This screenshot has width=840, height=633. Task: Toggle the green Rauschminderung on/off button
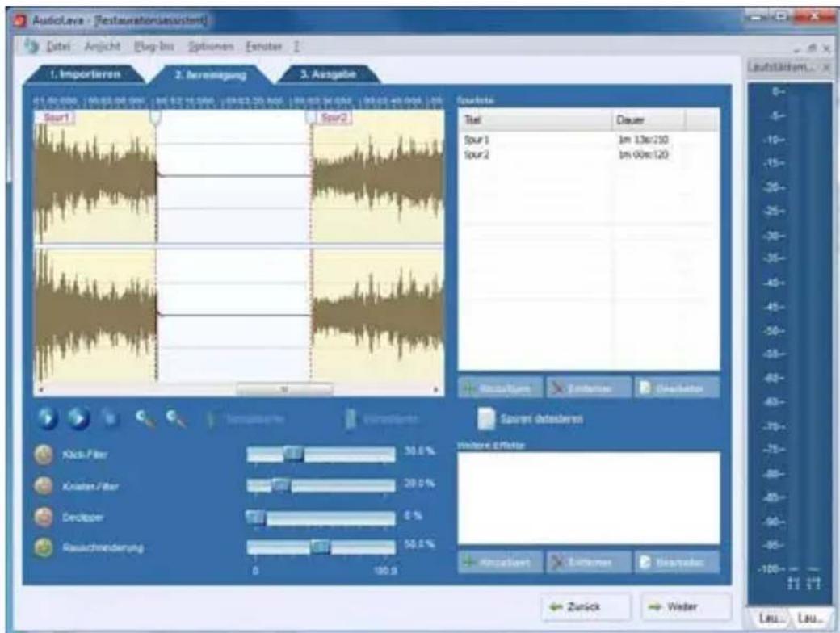(x=44, y=548)
